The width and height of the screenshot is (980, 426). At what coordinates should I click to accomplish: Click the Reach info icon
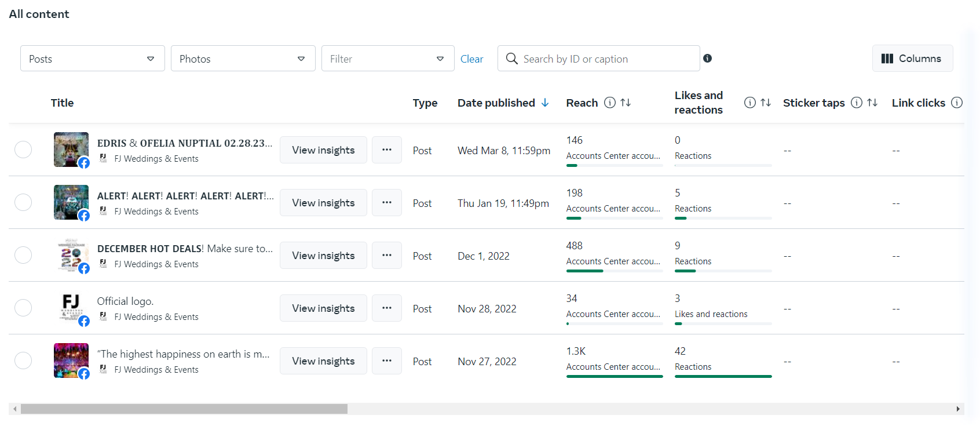click(610, 103)
